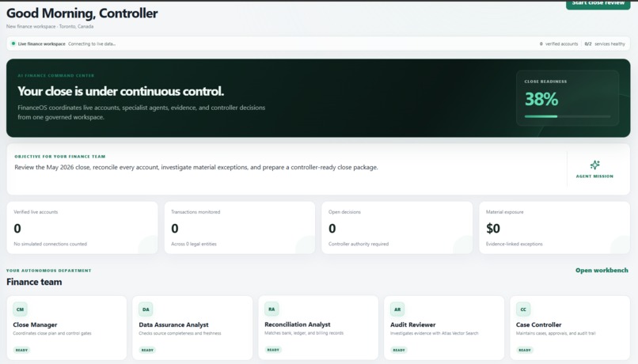Click 'Evidence-linked exceptions' caption
Viewport: 638px width, 364px height.
(x=514, y=244)
